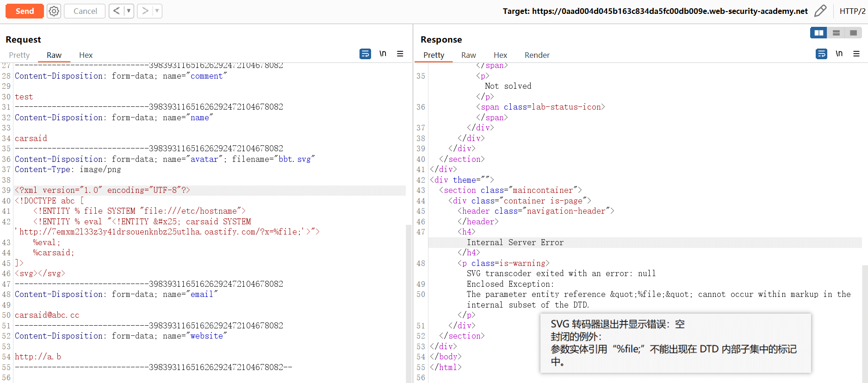
Task: Click the orange Send button
Action: pos(25,11)
